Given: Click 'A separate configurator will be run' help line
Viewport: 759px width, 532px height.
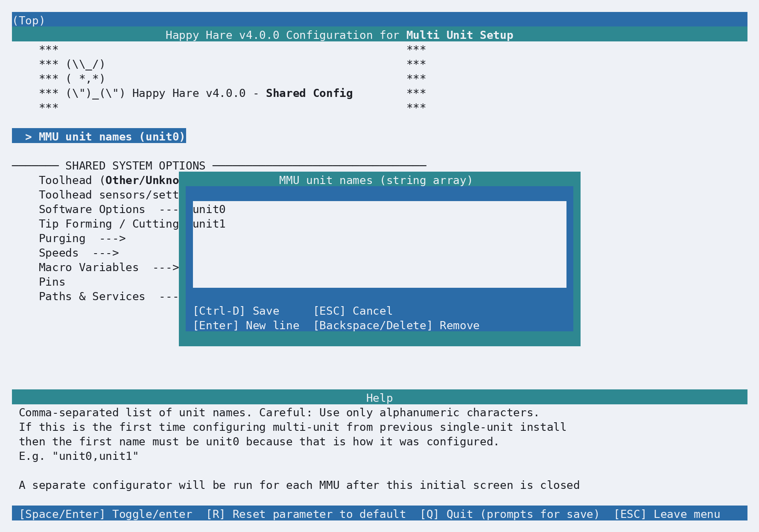Looking at the screenshot, I should [299, 485].
